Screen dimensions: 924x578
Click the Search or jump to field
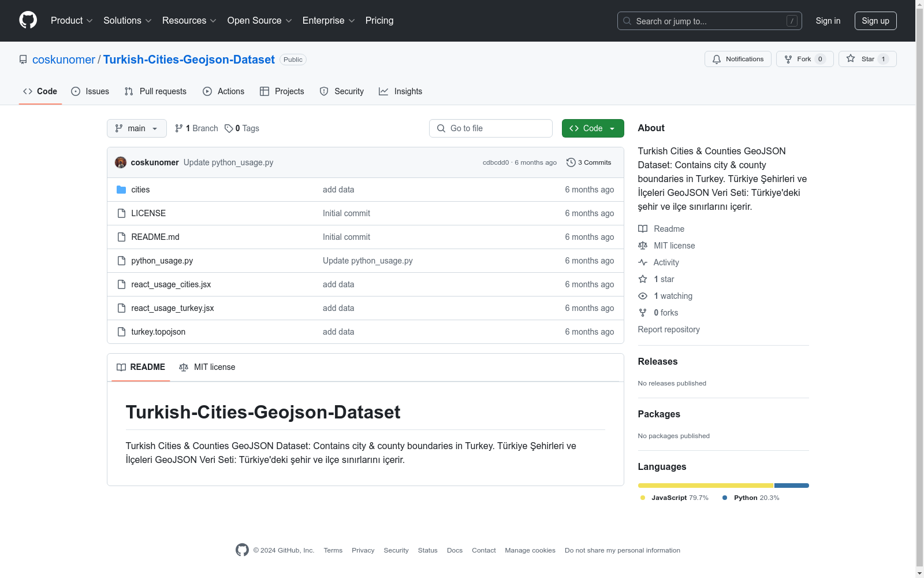coord(710,21)
